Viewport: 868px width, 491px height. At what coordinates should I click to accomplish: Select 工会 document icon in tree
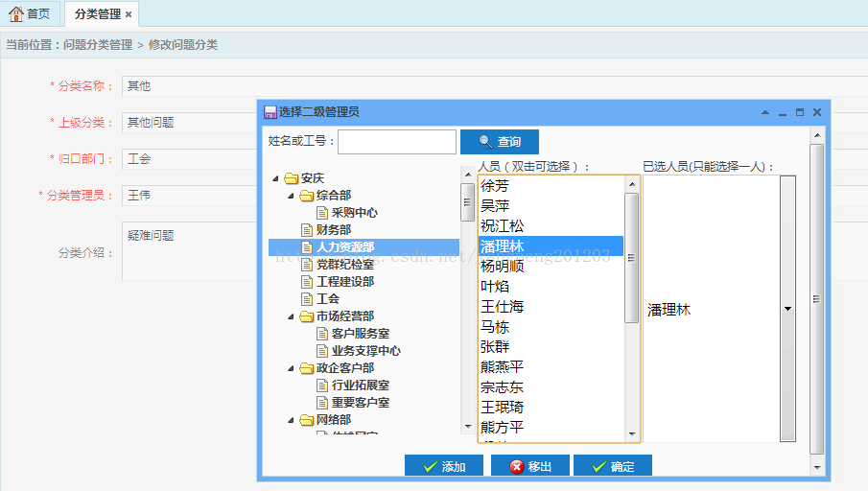click(307, 299)
